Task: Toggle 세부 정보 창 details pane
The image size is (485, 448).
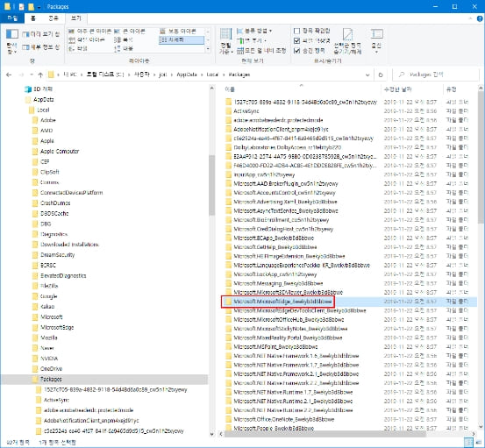Action: pyautogui.click(x=41, y=47)
